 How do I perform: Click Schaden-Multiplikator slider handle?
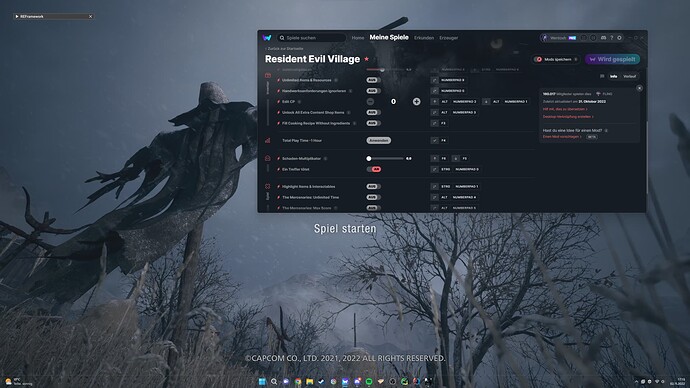click(x=369, y=158)
